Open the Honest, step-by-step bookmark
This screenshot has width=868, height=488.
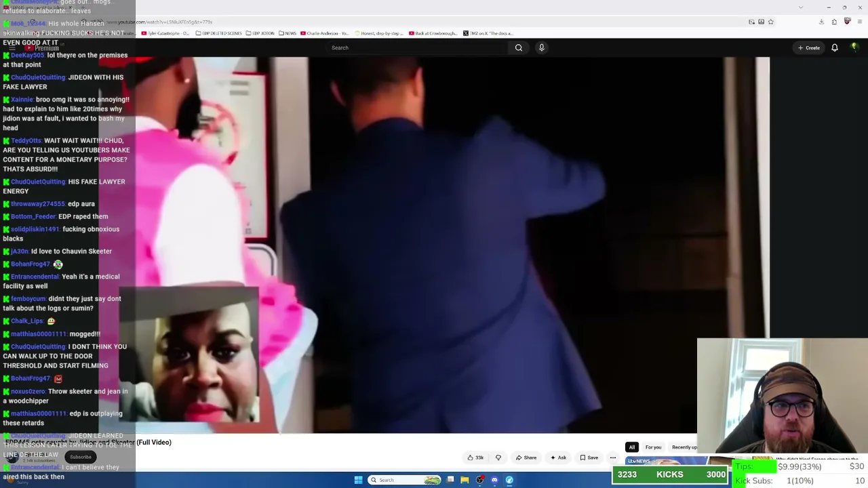point(379,33)
